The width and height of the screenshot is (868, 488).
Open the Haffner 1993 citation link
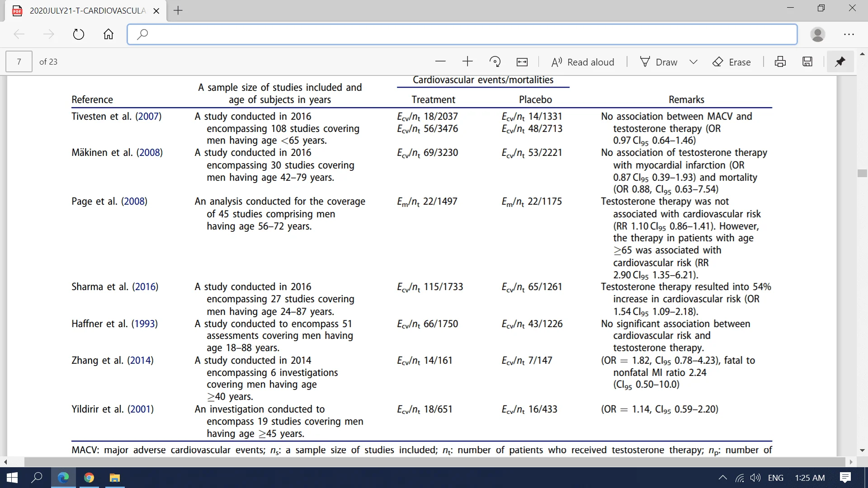click(145, 324)
